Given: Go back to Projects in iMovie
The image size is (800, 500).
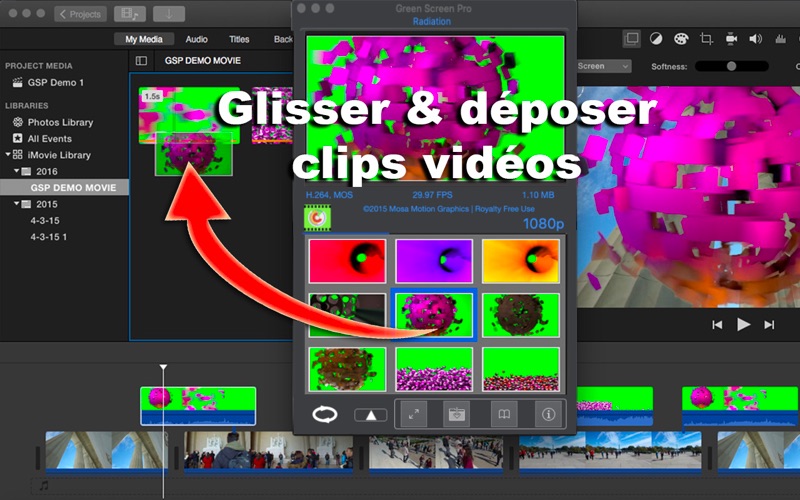Looking at the screenshot, I should click(x=80, y=14).
